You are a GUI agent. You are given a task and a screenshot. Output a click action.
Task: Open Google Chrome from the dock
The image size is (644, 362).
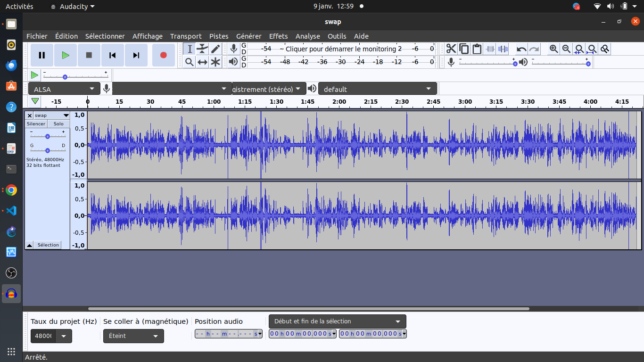[11, 190]
